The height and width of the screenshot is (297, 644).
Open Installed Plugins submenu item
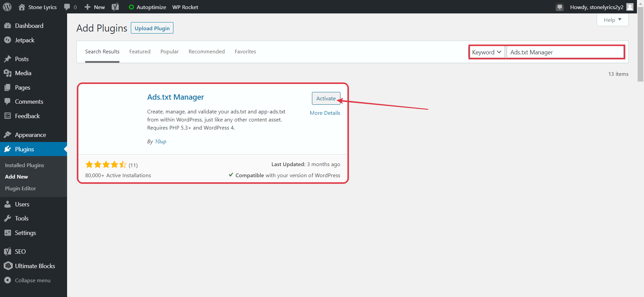tap(24, 165)
